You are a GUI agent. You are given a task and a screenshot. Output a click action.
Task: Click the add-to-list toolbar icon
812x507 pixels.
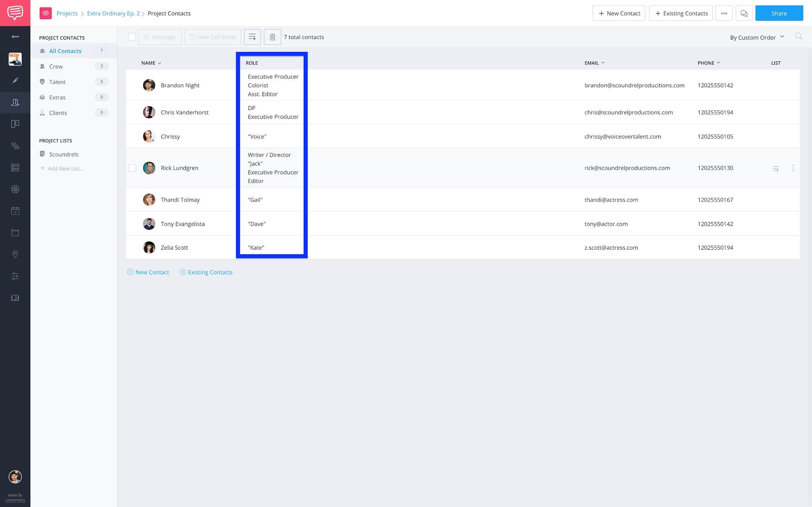(252, 37)
